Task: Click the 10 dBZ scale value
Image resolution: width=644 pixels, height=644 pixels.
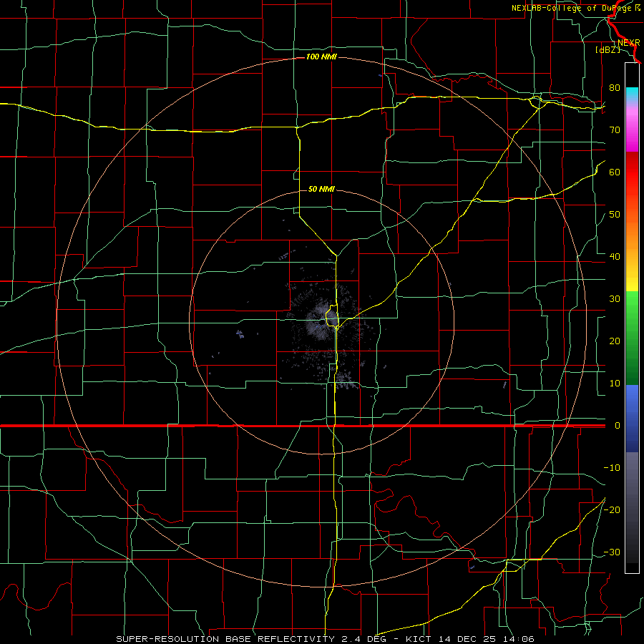Action: pyautogui.click(x=615, y=384)
